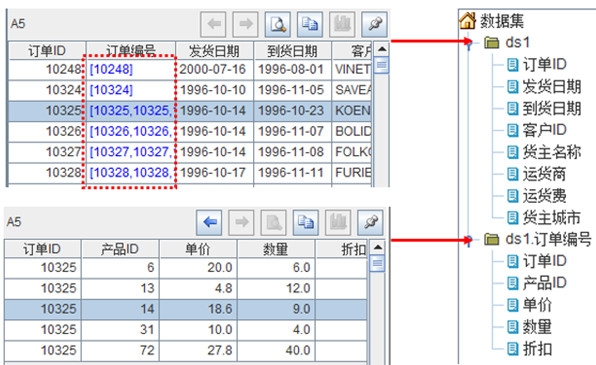Viewport: 596px width, 365px height.
Task: Click lower table scrollbar thumb
Action: click(x=377, y=263)
